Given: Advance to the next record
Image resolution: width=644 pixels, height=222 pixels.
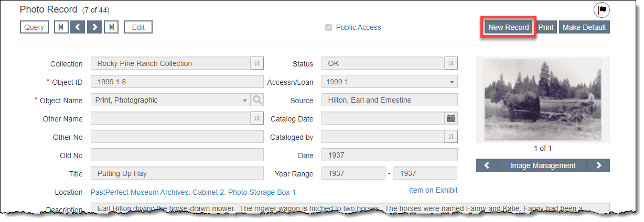Looking at the screenshot, I should [94, 27].
